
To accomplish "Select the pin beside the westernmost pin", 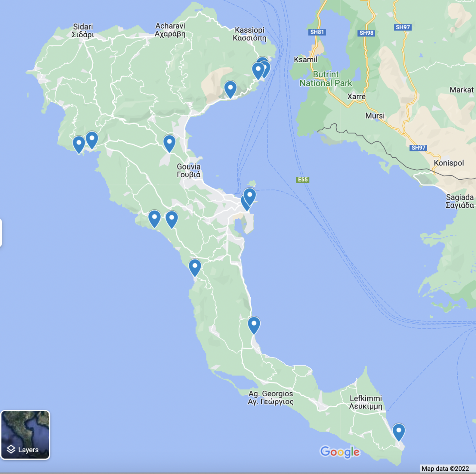I will pyautogui.click(x=92, y=140).
